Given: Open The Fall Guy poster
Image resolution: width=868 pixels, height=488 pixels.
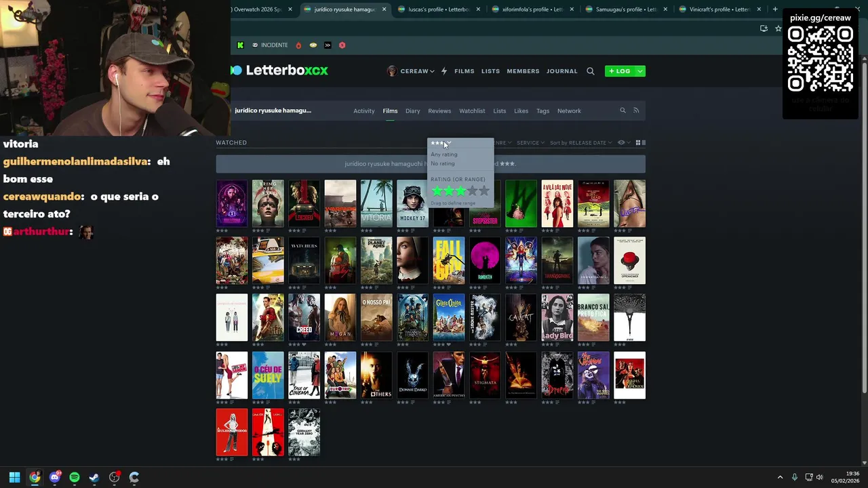Looking at the screenshot, I should coord(449,260).
